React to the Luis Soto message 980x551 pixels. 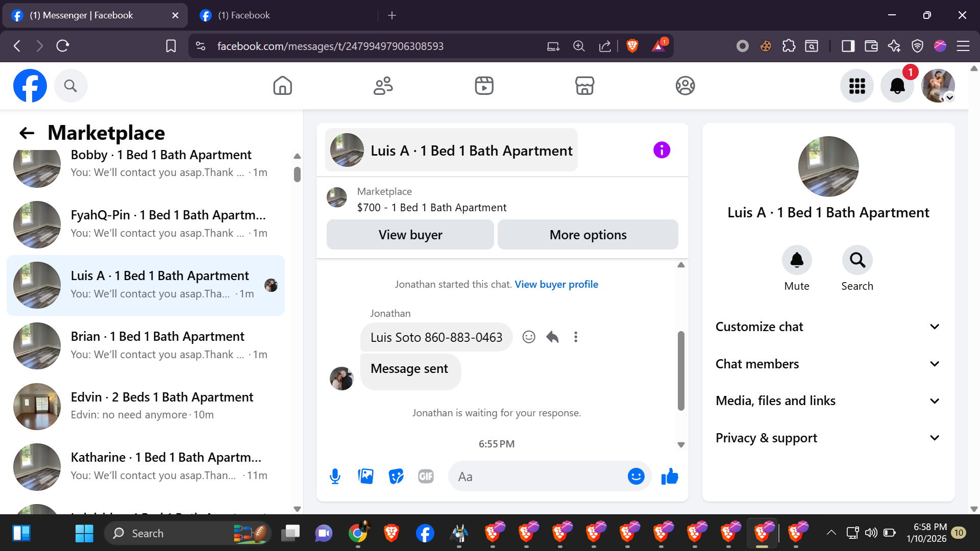(x=529, y=337)
